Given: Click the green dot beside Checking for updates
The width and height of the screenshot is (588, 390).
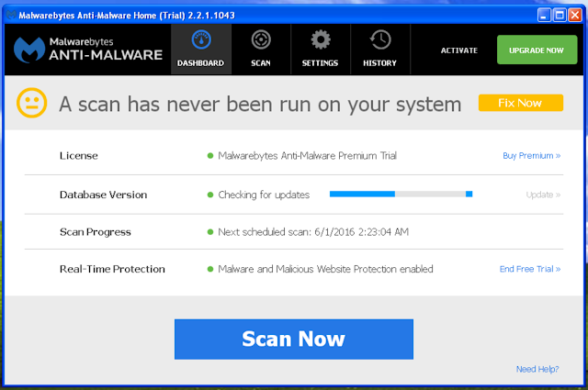Looking at the screenshot, I should pos(210,195).
